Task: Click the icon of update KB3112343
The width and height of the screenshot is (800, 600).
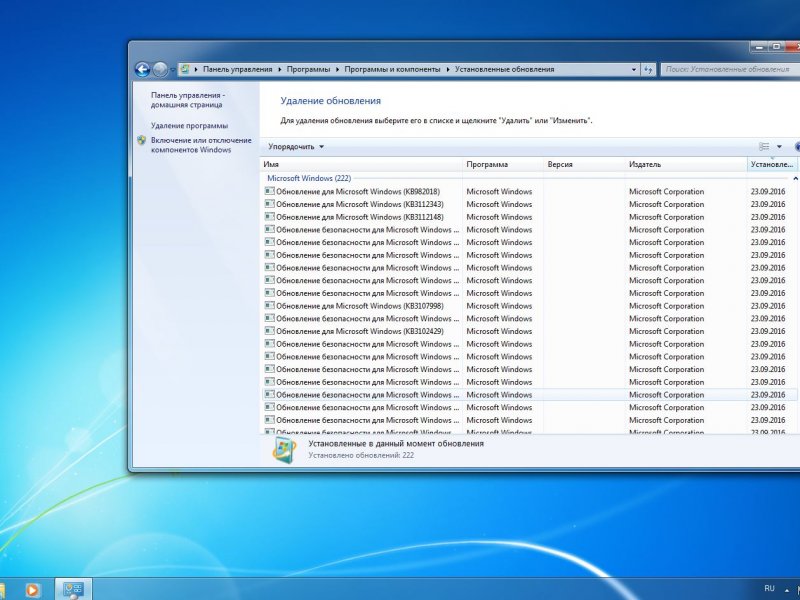Action: click(x=269, y=204)
